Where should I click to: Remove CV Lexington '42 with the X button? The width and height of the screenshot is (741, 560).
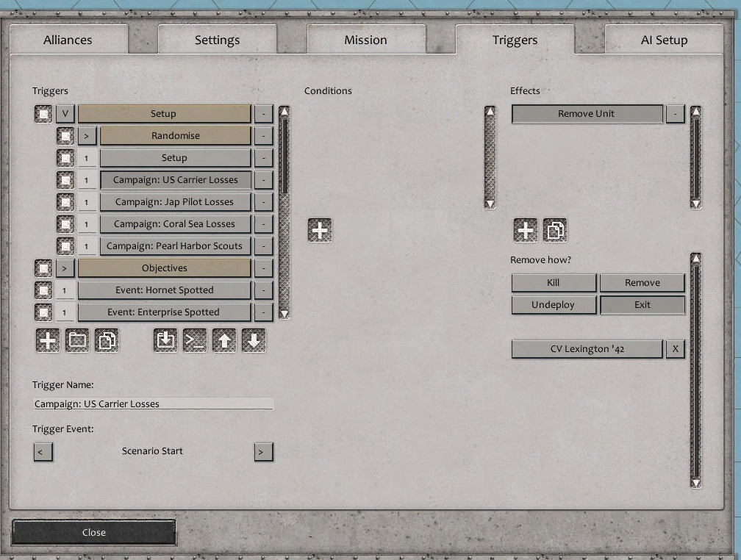pyautogui.click(x=675, y=348)
